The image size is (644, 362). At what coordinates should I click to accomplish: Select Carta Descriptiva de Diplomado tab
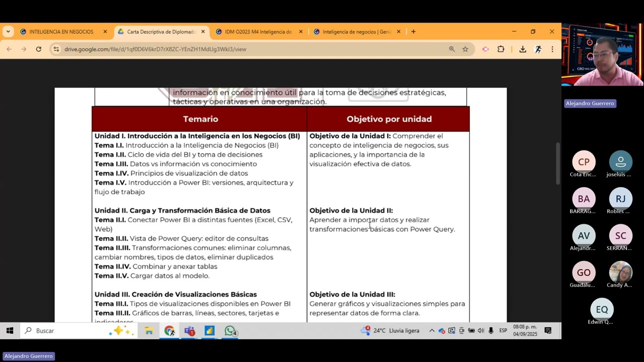(x=161, y=32)
